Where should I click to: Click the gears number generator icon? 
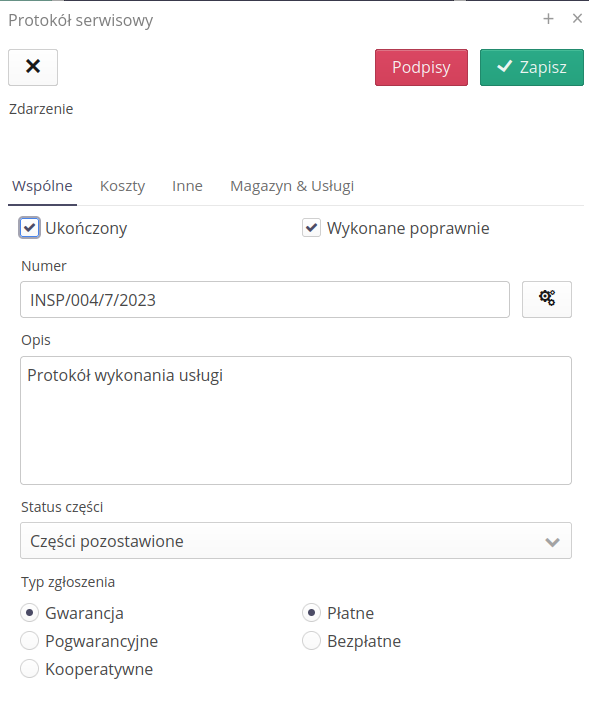547,299
